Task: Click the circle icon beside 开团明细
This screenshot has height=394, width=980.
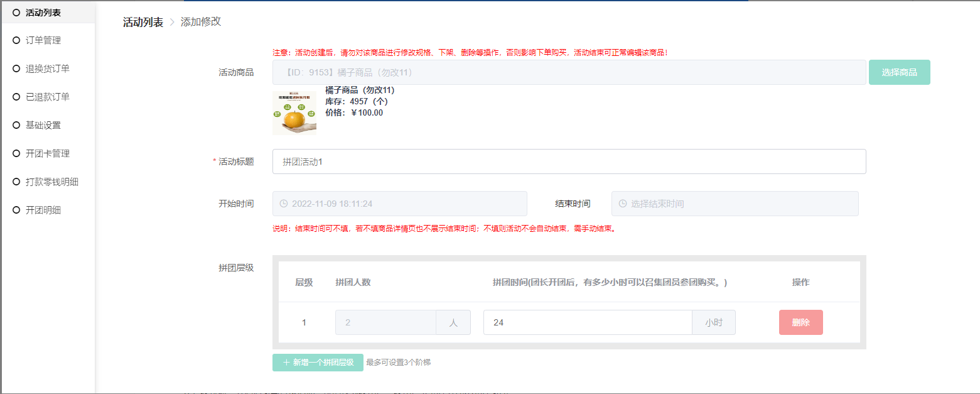Action: tap(16, 210)
